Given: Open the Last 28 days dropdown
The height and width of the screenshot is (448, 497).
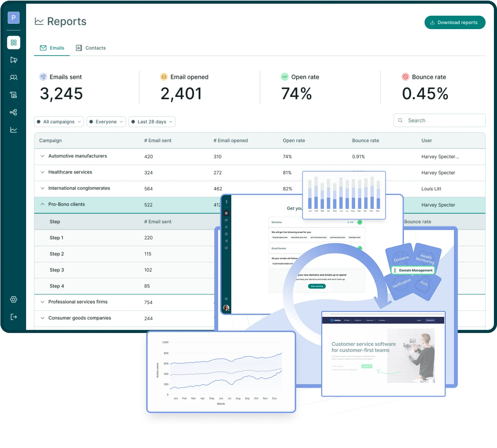Looking at the screenshot, I should point(152,122).
